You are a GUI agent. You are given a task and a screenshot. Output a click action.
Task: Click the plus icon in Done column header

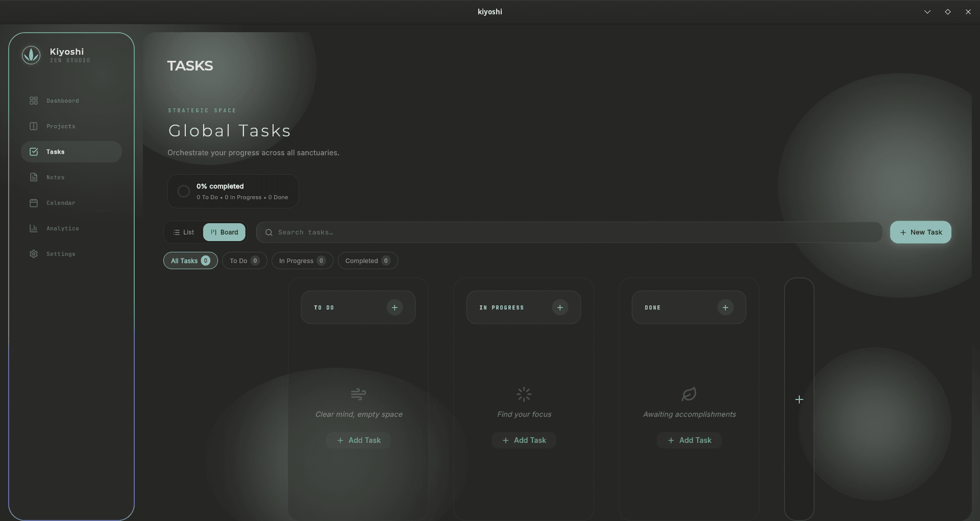coord(725,307)
